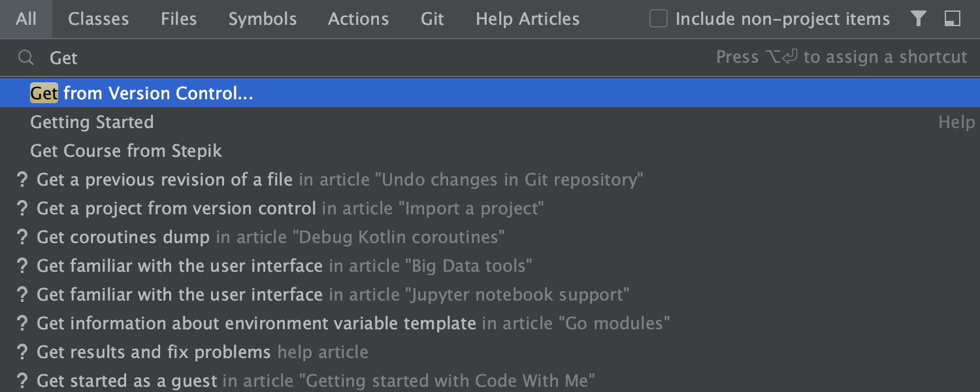Click help icon beside "Get information about environment variable"
Image resolution: width=980 pixels, height=392 pixels.
[x=23, y=323]
